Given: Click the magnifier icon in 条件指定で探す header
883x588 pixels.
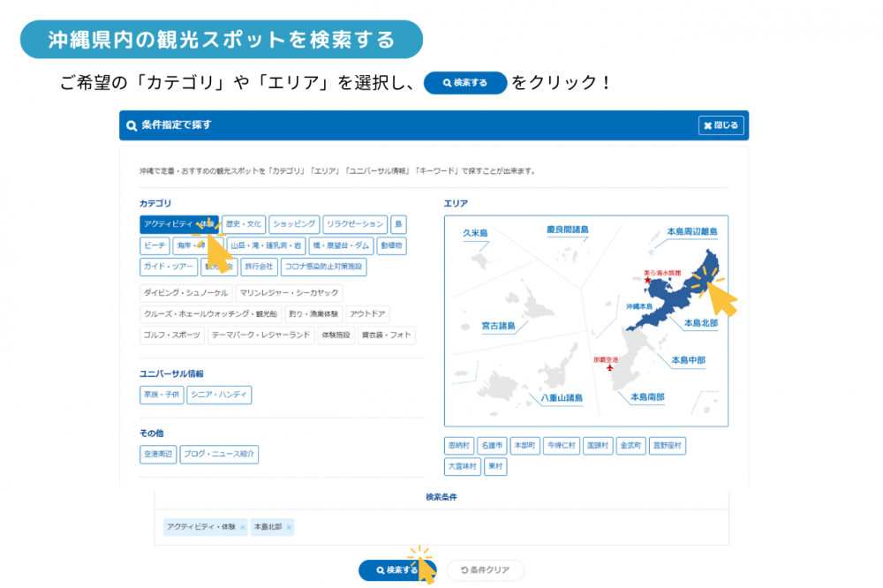Looking at the screenshot, I should click(x=132, y=125).
